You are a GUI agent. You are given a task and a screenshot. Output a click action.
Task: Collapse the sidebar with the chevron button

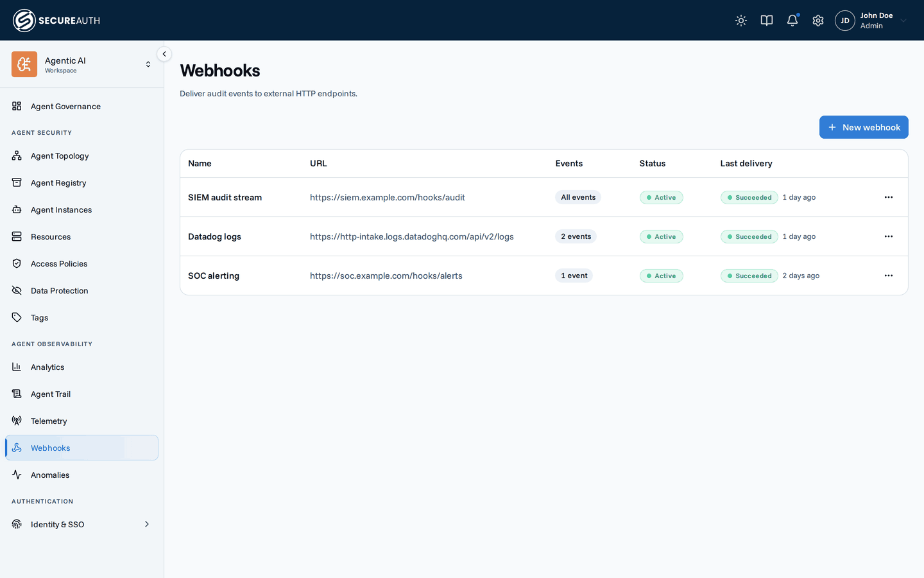click(x=164, y=54)
